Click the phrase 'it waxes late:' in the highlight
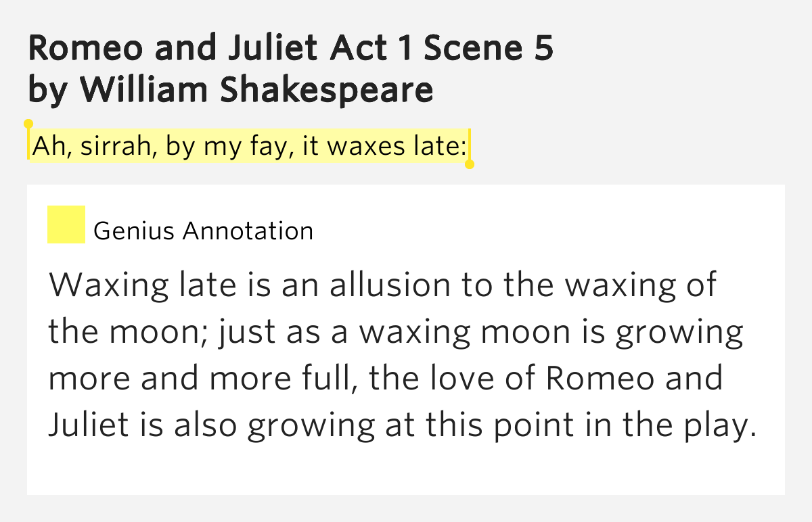The width and height of the screenshot is (812, 522). [x=385, y=146]
